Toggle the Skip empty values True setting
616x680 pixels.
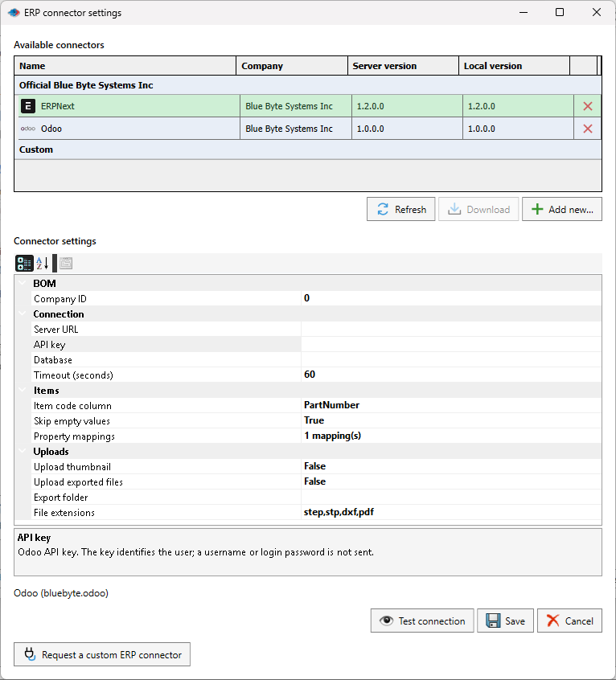[x=451, y=420]
